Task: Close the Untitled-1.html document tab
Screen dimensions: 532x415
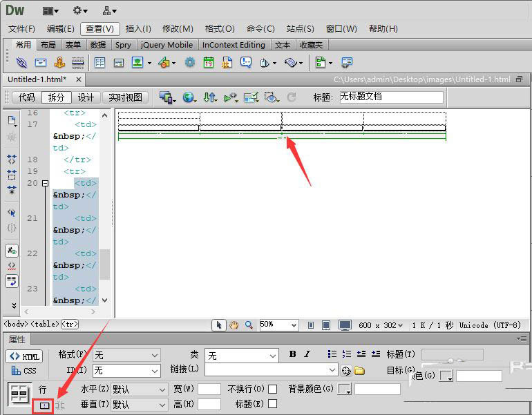Action: [78, 79]
